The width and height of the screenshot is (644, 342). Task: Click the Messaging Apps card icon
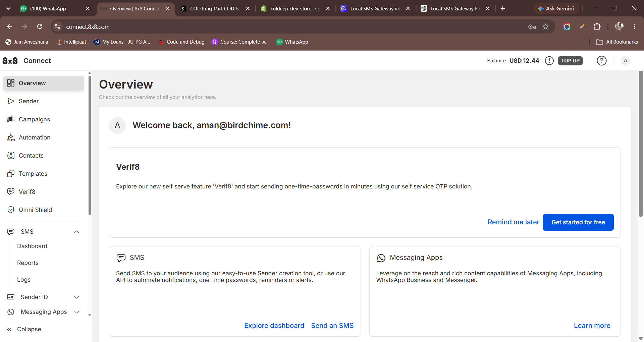[381, 258]
